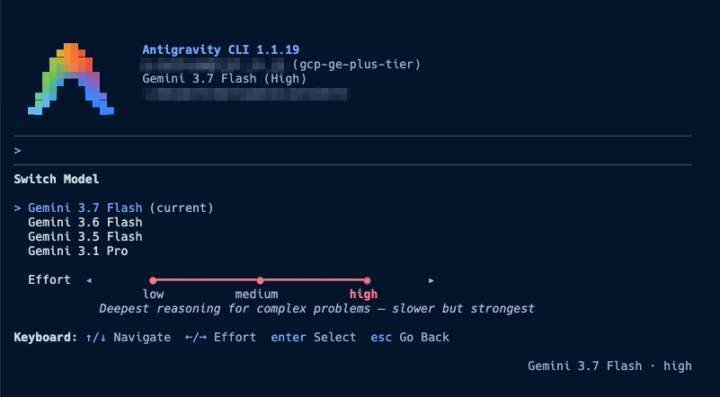
Task: Click the esc Go Back shortcut
Action: (x=410, y=337)
